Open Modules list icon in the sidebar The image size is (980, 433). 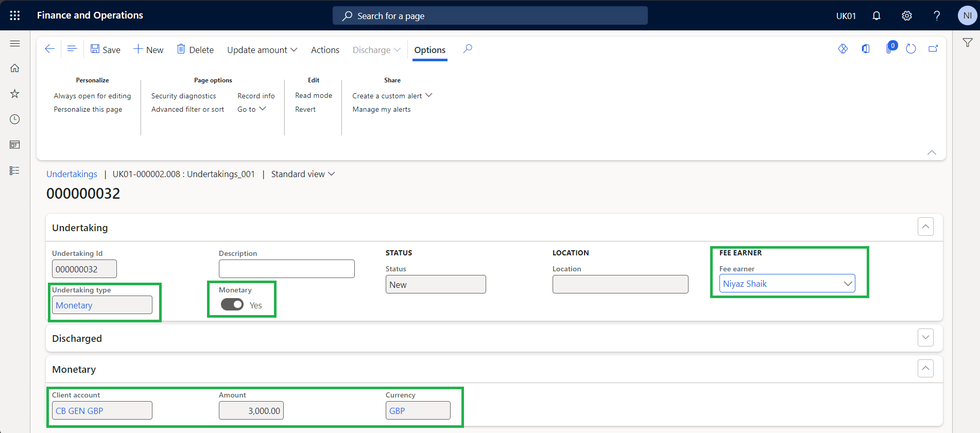15,170
